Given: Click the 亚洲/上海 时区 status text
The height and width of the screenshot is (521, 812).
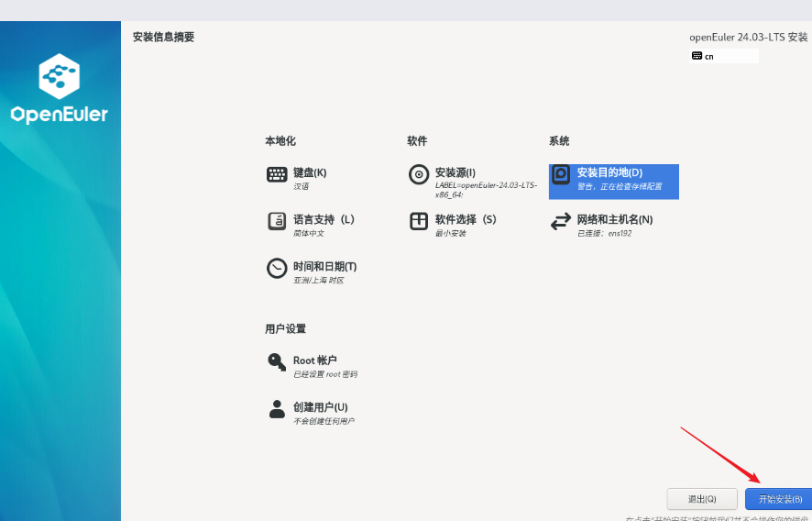Looking at the screenshot, I should tap(319, 281).
